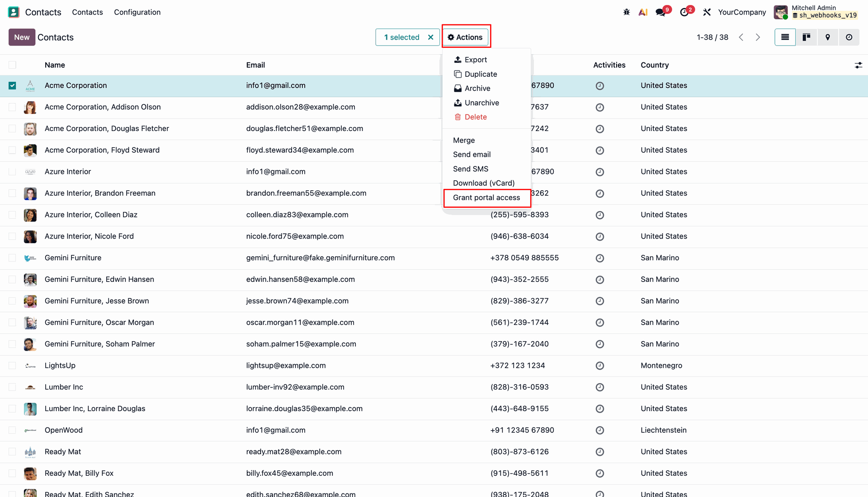
Task: Click the New button
Action: point(22,37)
